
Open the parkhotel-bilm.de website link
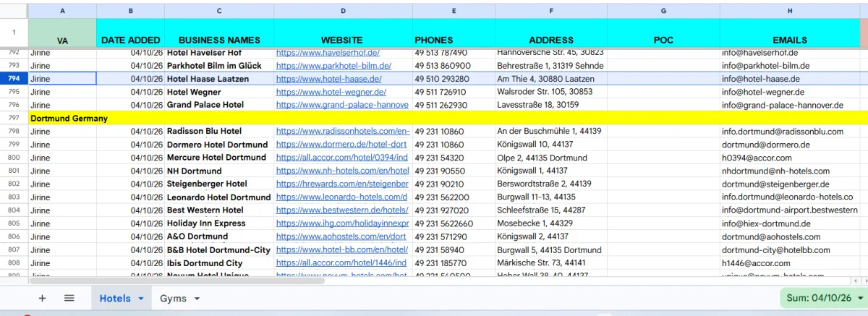(x=333, y=66)
